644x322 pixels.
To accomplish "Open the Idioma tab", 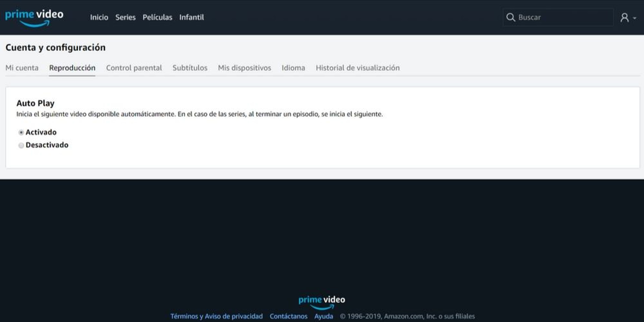I will 293,68.
